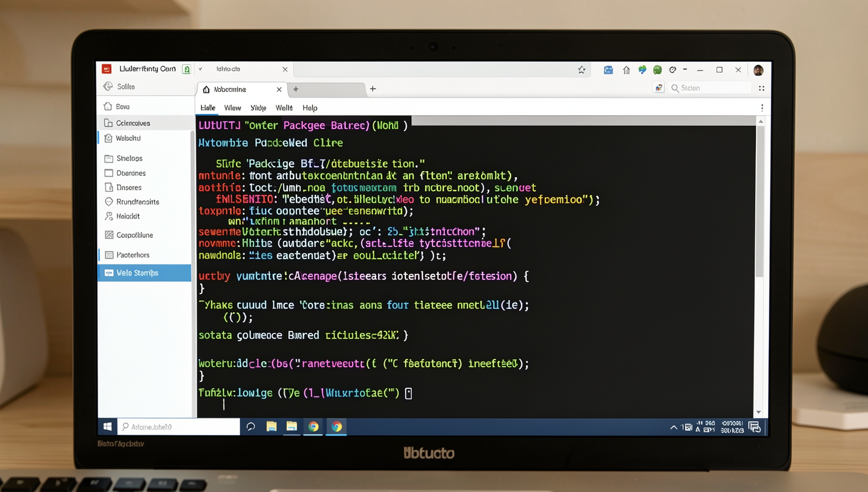Open the highlighted Chrome taskbar icon
This screenshot has height=492, width=868.
(x=336, y=426)
